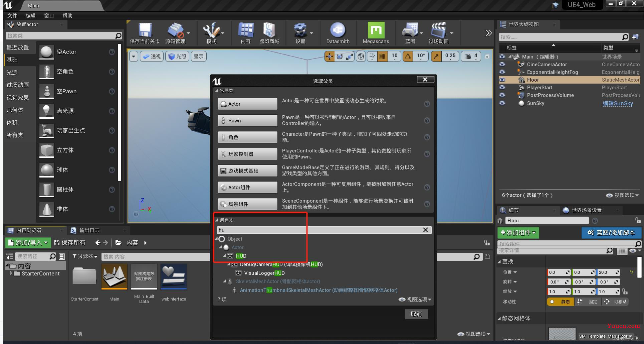This screenshot has width=644, height=344.
Task: Expand the StarterContent folder tree node
Action: (11, 273)
